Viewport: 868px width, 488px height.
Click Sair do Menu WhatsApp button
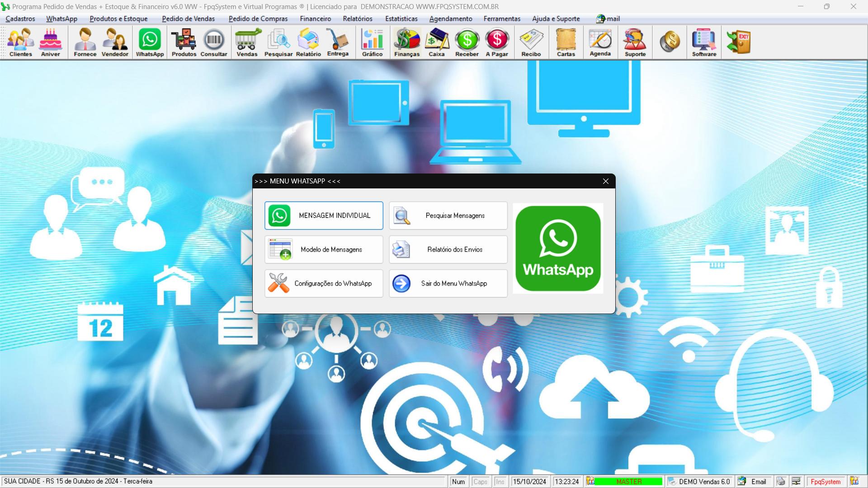[x=448, y=283]
